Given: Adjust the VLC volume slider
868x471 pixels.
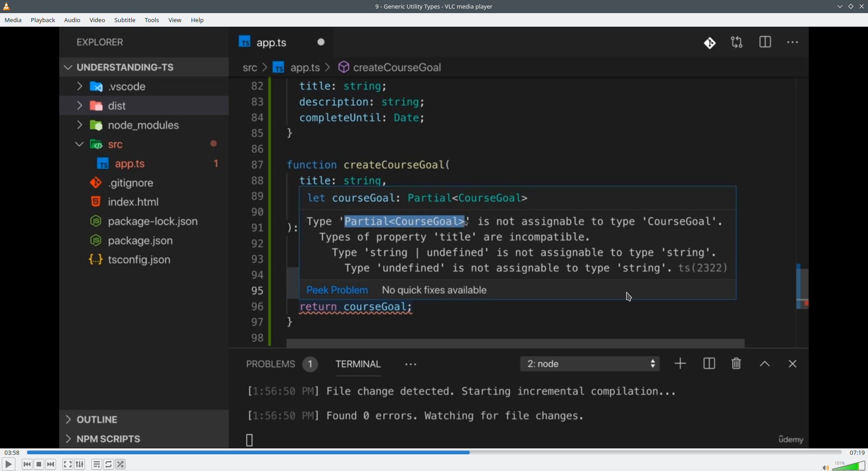Looking at the screenshot, I should [x=849, y=466].
